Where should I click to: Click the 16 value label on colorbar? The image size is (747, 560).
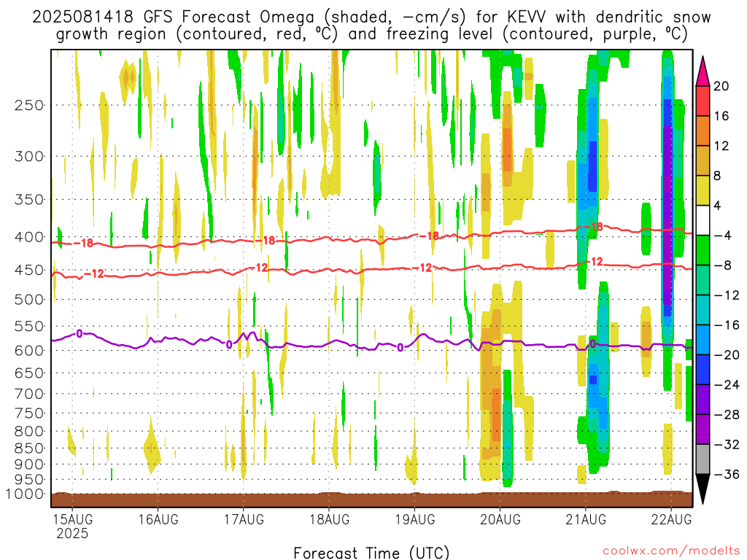[x=721, y=116]
